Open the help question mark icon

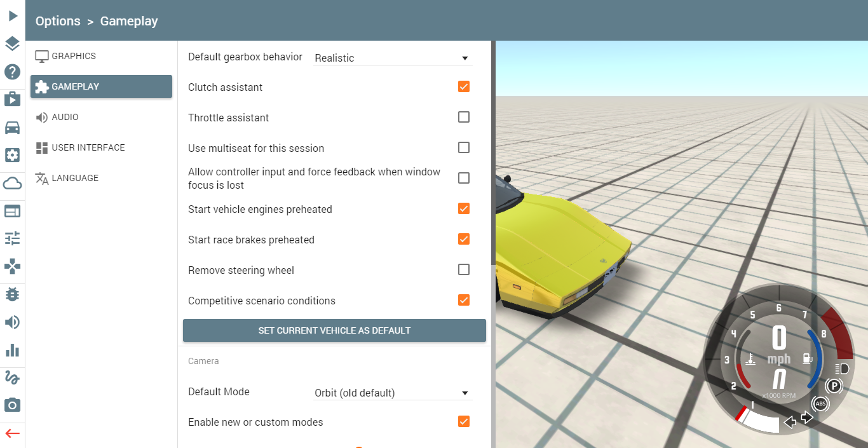(13, 72)
